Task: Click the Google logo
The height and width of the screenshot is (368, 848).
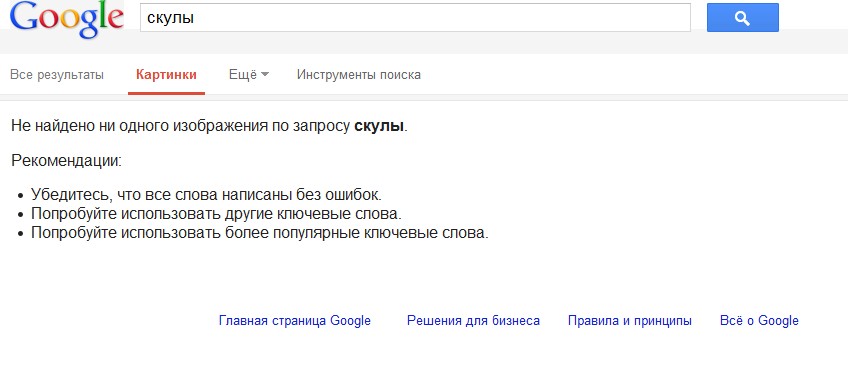Action: coord(67,18)
